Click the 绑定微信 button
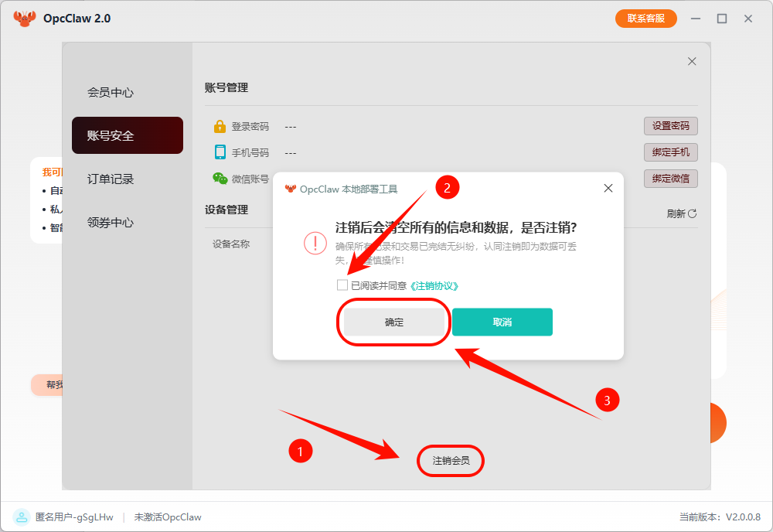773x532 pixels. pyautogui.click(x=670, y=178)
